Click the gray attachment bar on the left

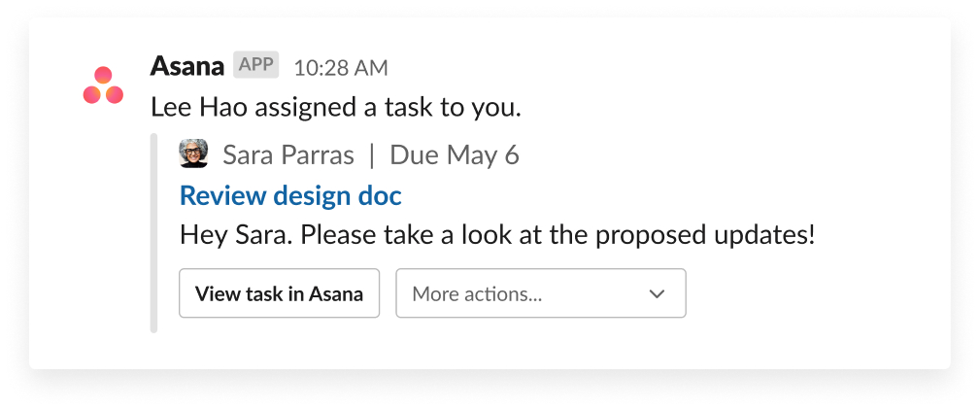pyautogui.click(x=153, y=233)
